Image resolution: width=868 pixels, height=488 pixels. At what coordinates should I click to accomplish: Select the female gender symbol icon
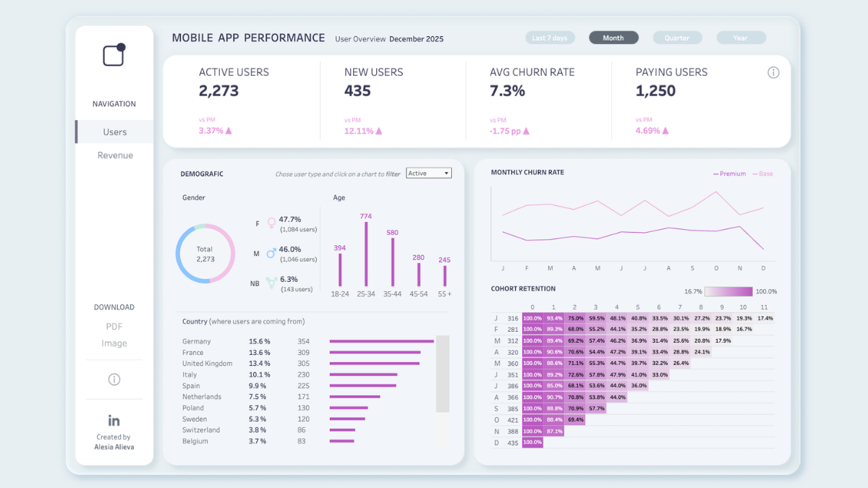[271, 223]
